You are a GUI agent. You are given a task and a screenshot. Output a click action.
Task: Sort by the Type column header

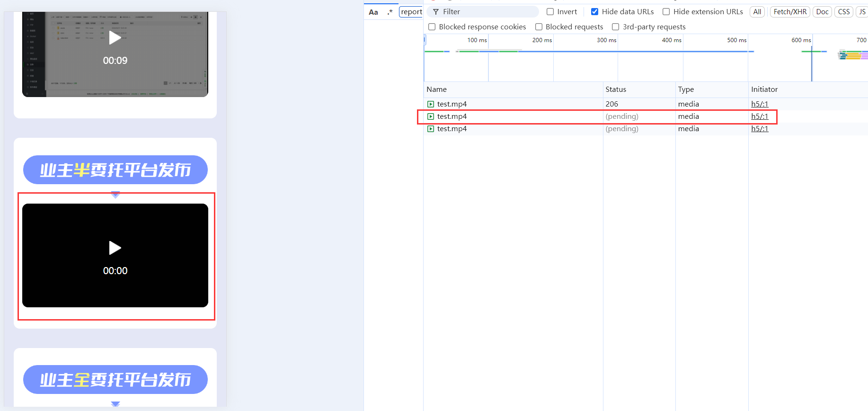(711, 89)
